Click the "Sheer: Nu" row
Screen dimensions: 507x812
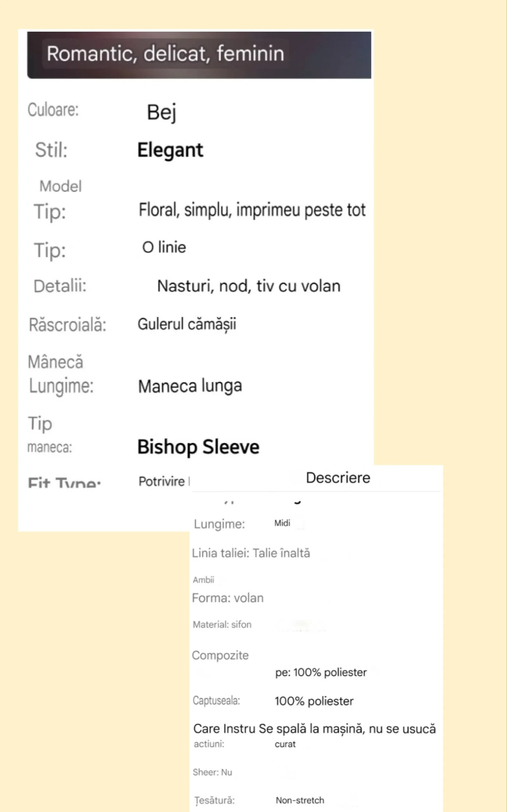click(x=212, y=772)
